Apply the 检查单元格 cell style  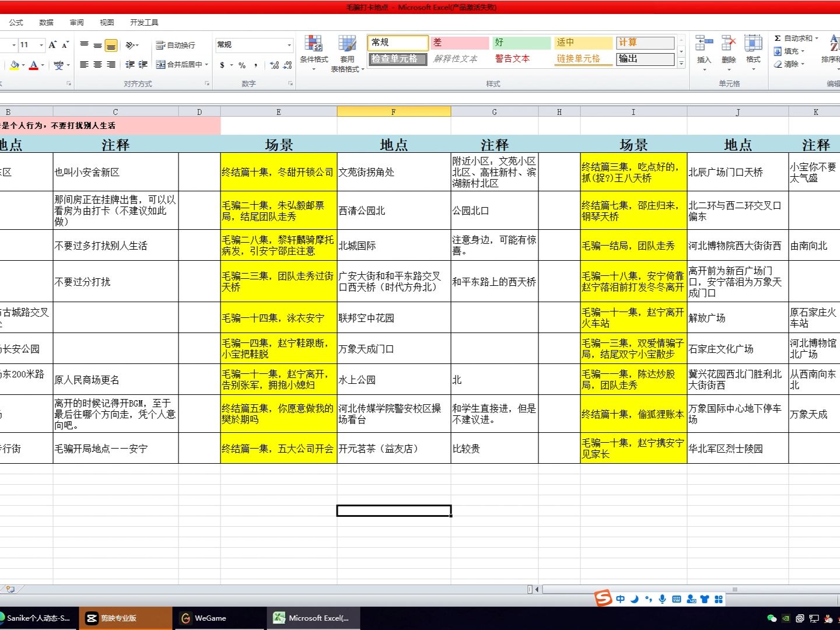(398, 59)
